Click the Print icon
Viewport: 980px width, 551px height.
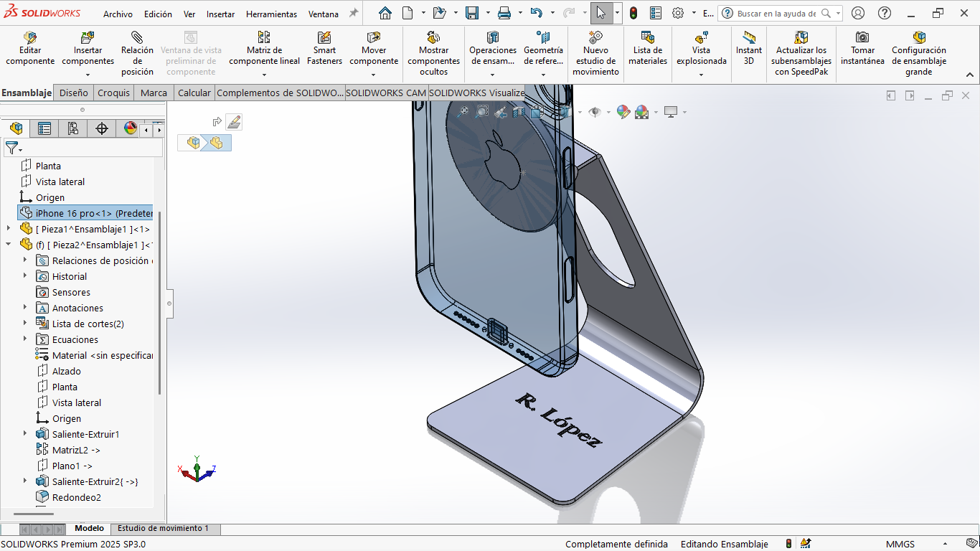tap(504, 13)
